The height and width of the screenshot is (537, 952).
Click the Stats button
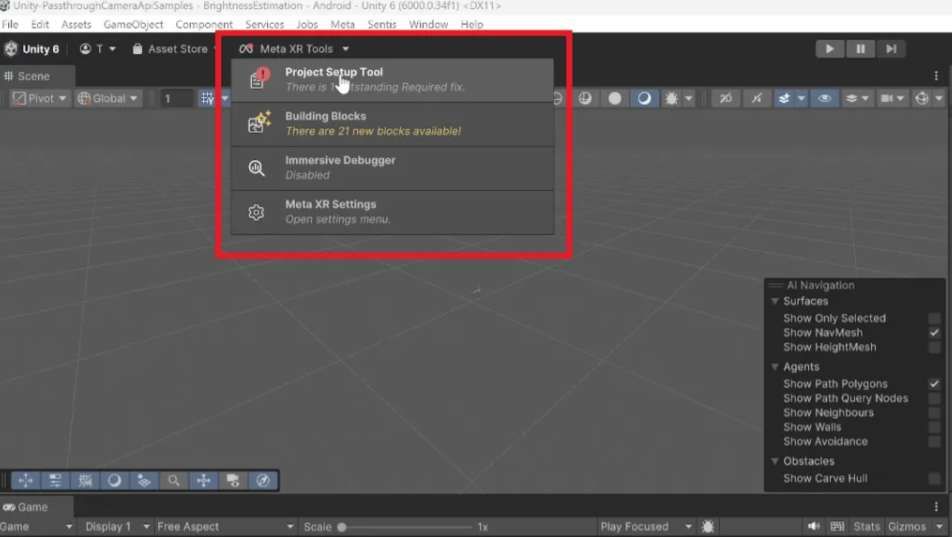pyautogui.click(x=867, y=526)
